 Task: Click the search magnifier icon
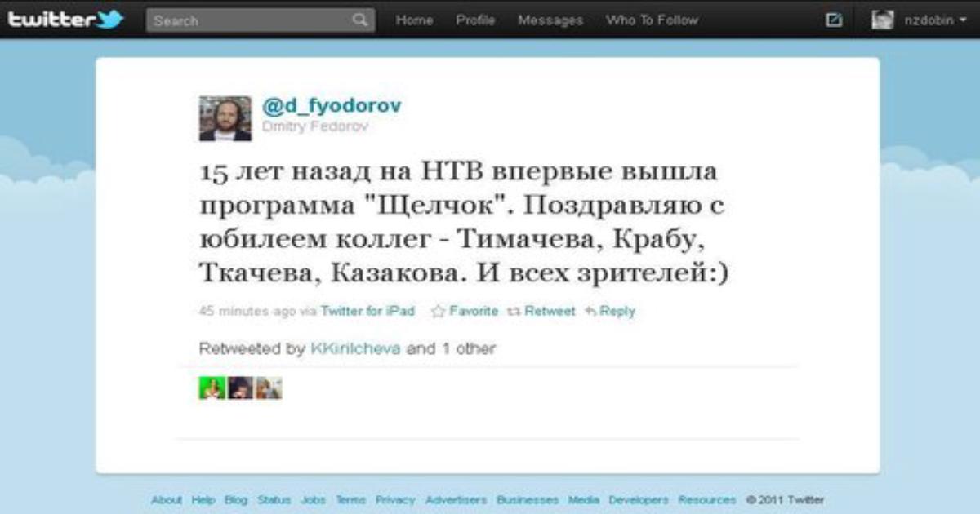click(360, 20)
